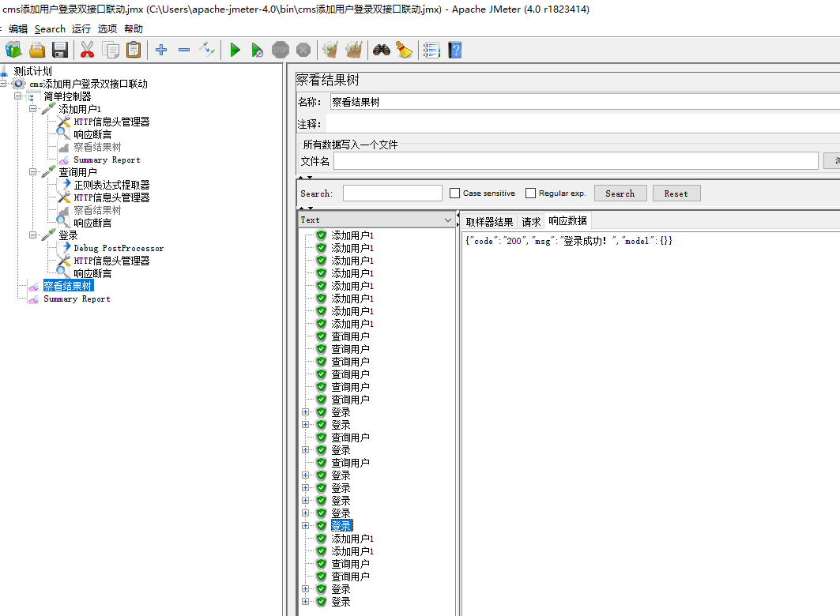Collapse cms添加用户登录双接口联动 thread group node
840x616 pixels.
click(3, 84)
